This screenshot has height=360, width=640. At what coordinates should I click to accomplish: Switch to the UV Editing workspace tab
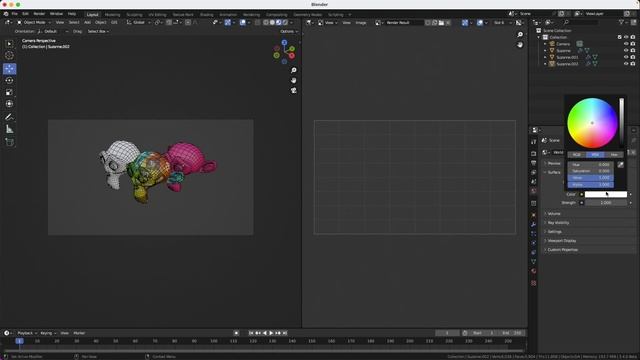click(157, 15)
